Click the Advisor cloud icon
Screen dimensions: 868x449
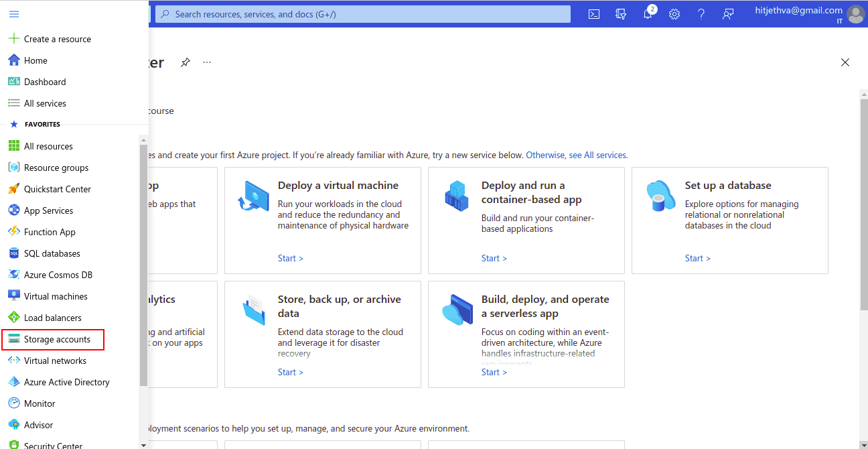[13, 425]
